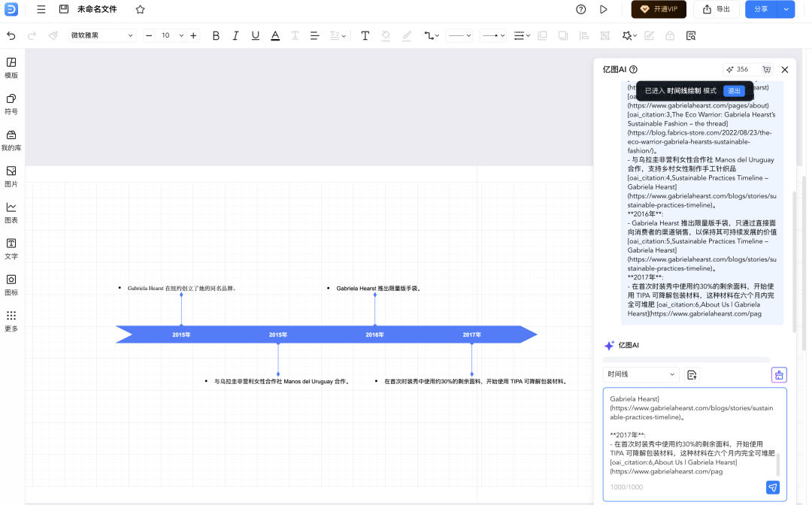Click the connector line tool icon

(x=432, y=36)
